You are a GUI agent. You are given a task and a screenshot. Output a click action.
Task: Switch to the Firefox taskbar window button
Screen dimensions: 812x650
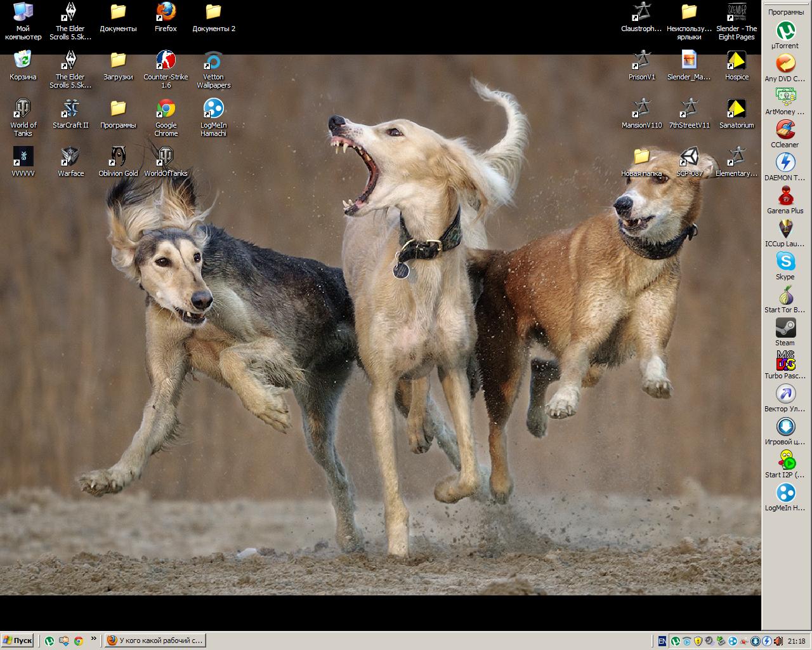click(155, 641)
